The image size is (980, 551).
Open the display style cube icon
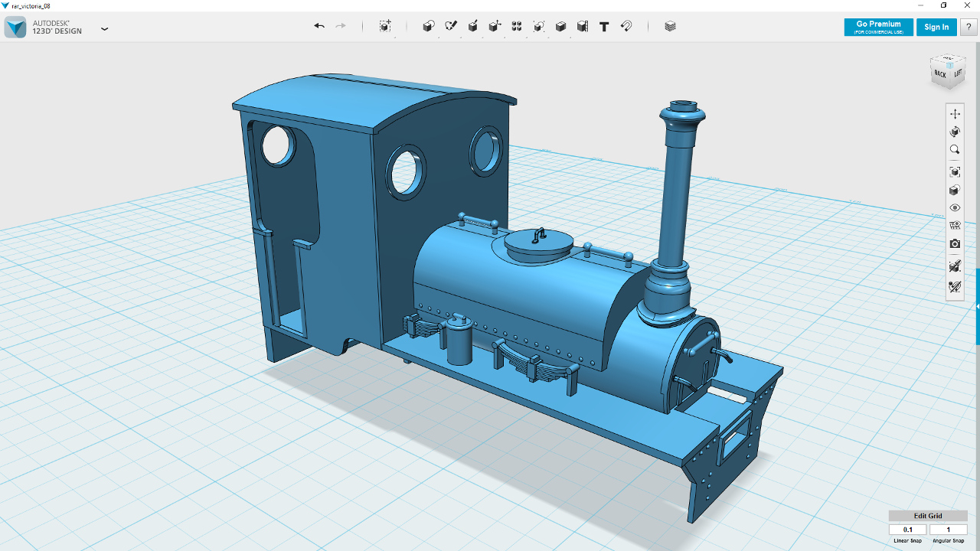click(x=955, y=190)
